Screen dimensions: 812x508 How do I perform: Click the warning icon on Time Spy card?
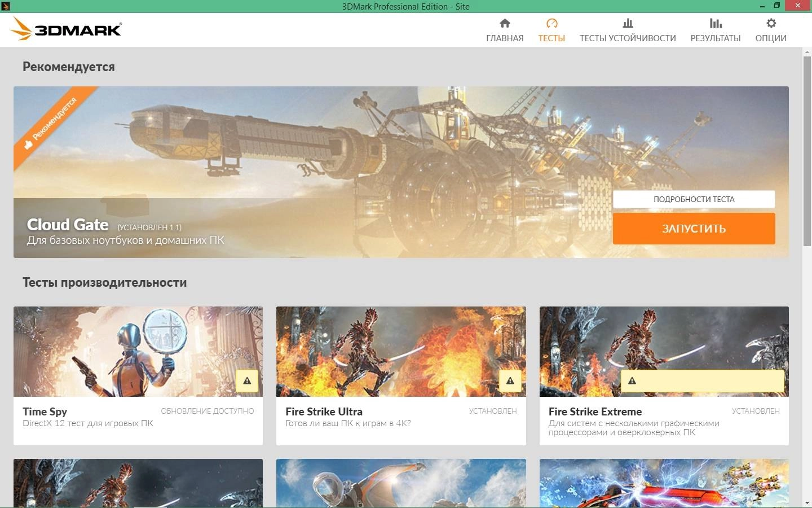click(247, 381)
